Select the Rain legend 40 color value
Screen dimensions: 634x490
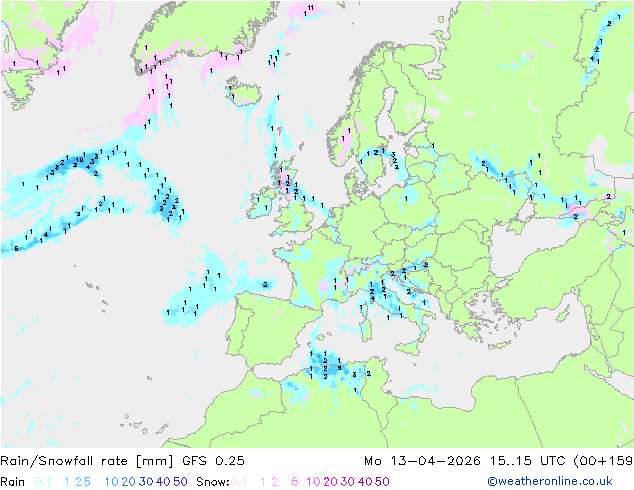click(163, 482)
